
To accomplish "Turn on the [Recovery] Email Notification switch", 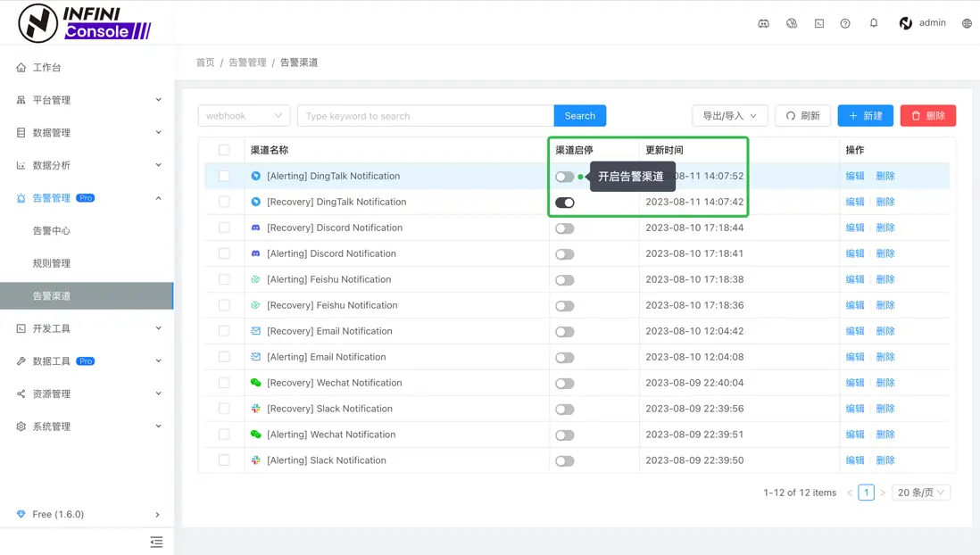I will (x=565, y=332).
